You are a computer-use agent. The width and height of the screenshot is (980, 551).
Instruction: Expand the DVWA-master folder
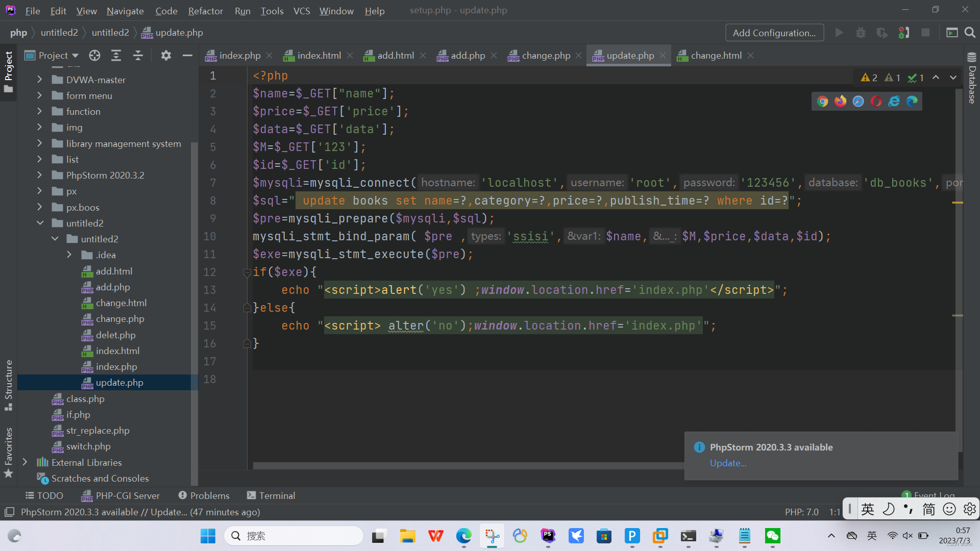pyautogui.click(x=40, y=80)
